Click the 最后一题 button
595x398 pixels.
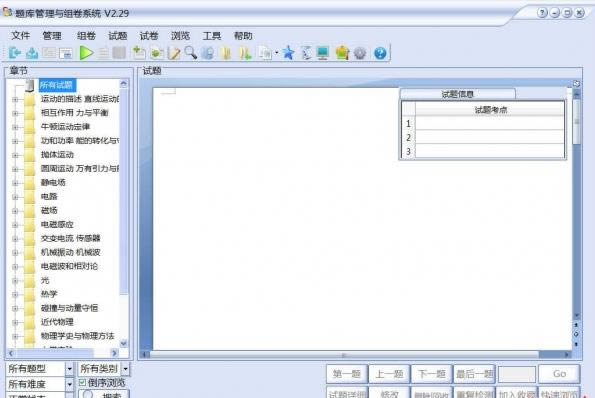pos(474,374)
